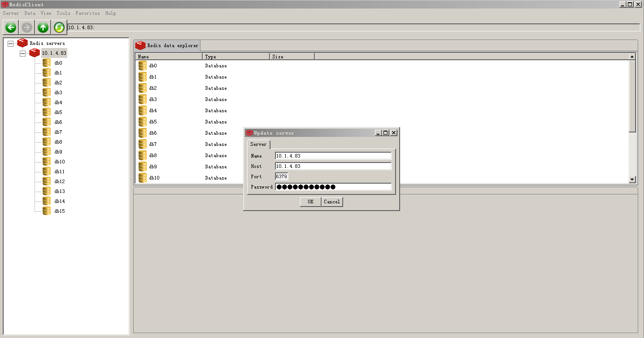Click Redis icon in Update server title bar

pyautogui.click(x=249, y=133)
